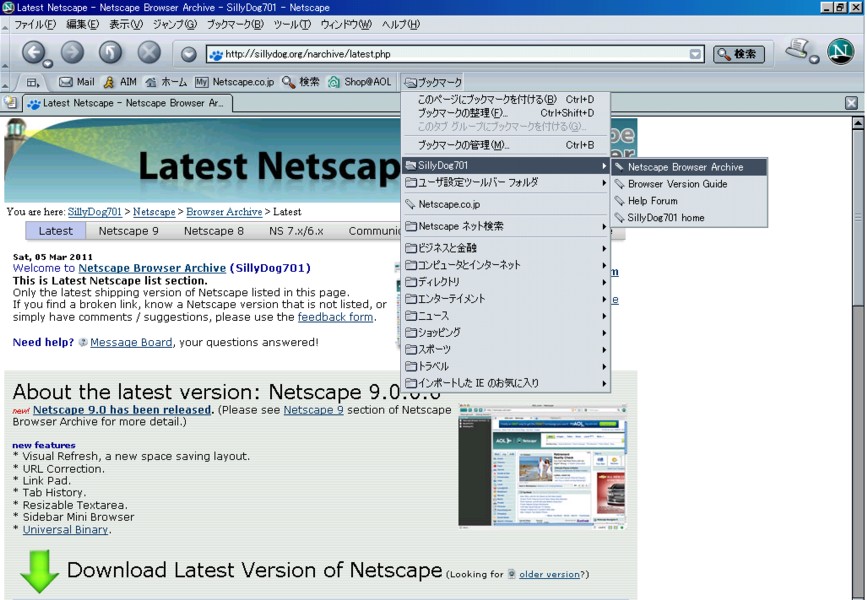Expand ニュース bookmark folder
The height and width of the screenshot is (600, 867).
(505, 316)
